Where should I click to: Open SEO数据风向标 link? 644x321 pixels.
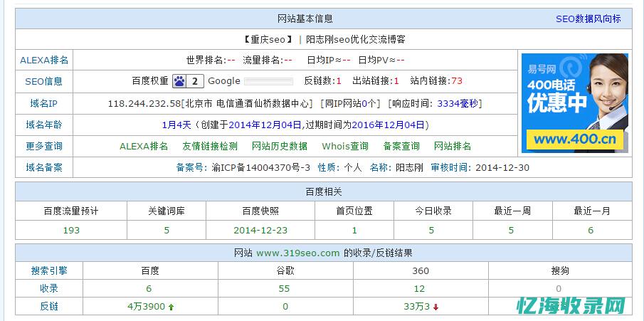tap(588, 19)
